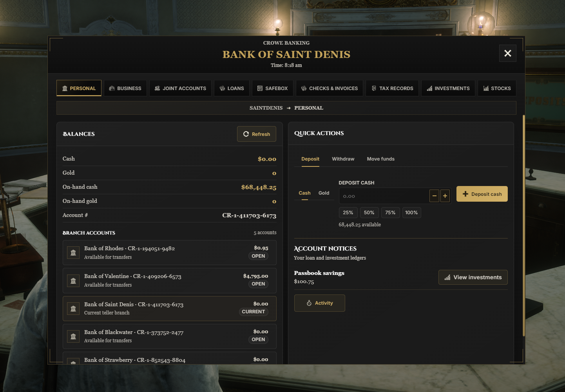Click the OPEN badge for Bank of Blackwater

point(258,340)
